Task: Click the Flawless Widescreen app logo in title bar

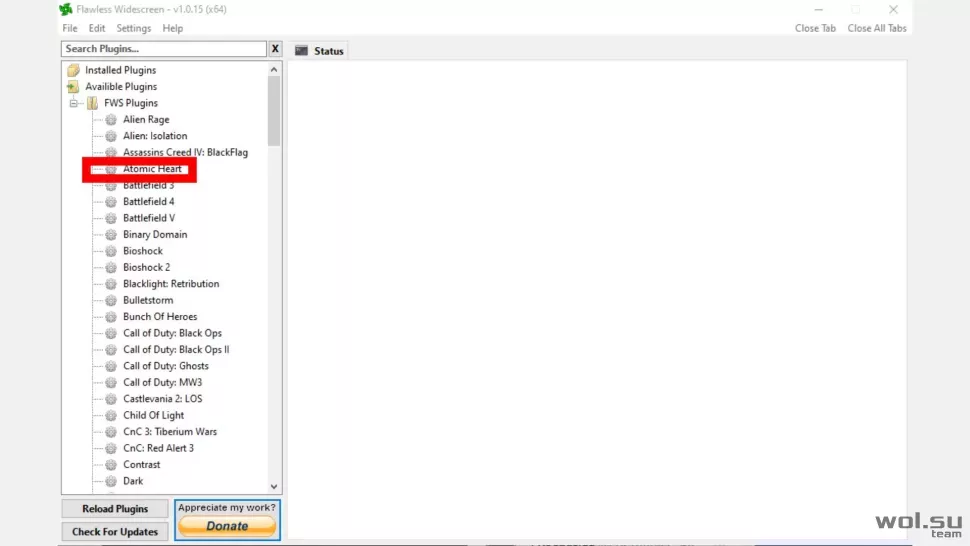Action: 66,9
